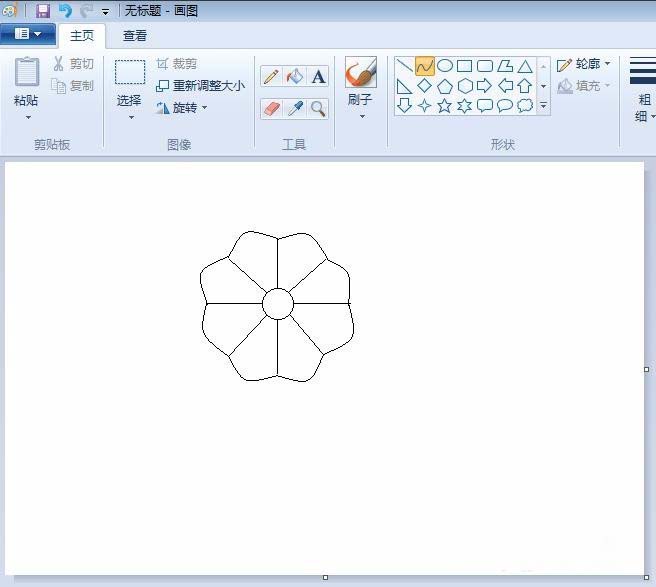Pick the Oval shape
The image size is (656, 587).
(x=445, y=66)
